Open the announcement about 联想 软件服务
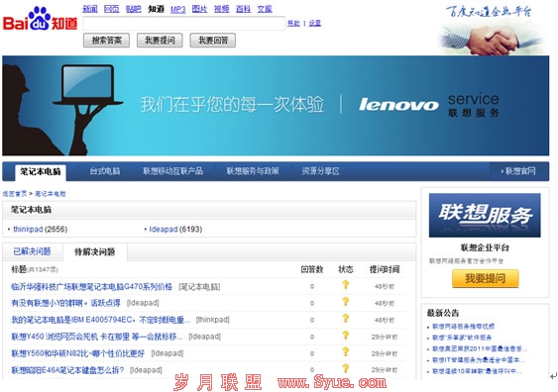The width and height of the screenshot is (558, 392). point(462,338)
